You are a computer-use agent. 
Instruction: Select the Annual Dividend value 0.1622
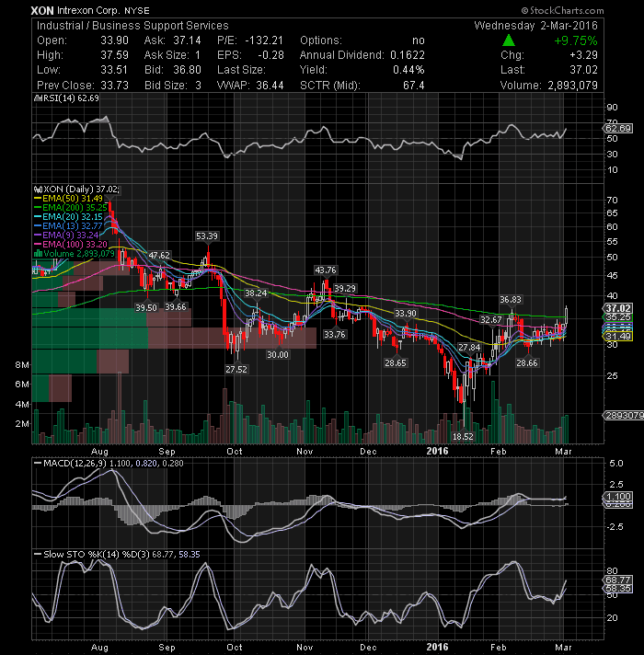408,55
